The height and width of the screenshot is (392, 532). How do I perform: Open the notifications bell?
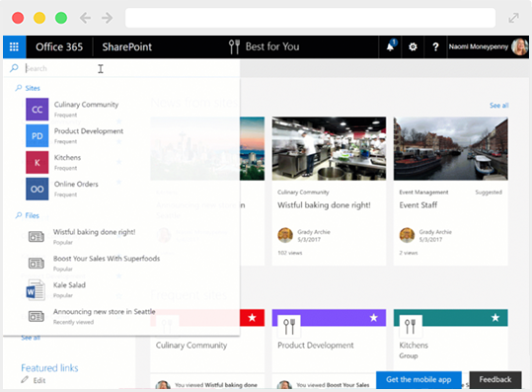tap(391, 46)
